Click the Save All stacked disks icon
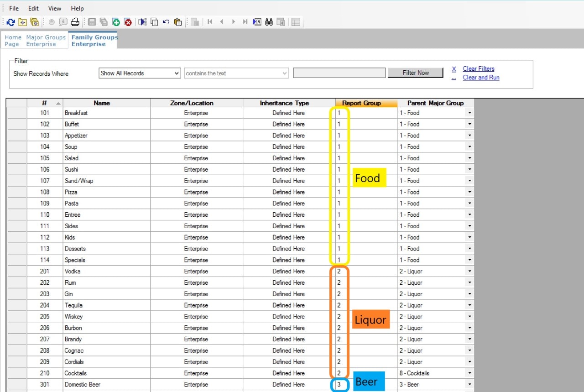The height and width of the screenshot is (392, 584). point(104,22)
